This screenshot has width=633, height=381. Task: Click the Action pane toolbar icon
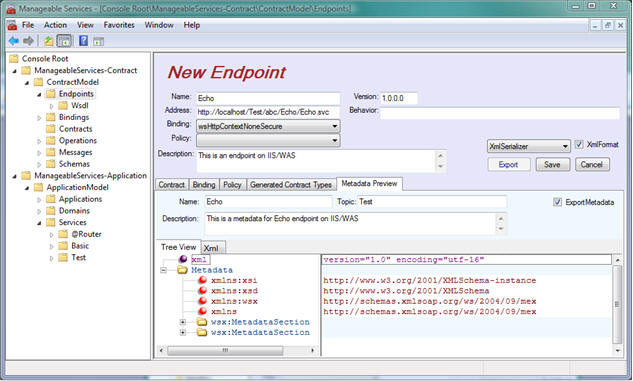(x=99, y=41)
